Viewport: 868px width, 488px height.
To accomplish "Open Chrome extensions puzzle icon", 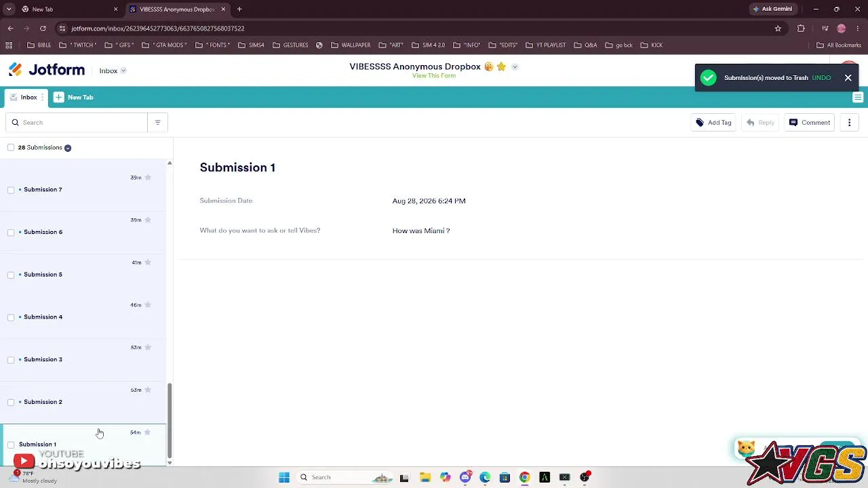I will pyautogui.click(x=801, y=28).
